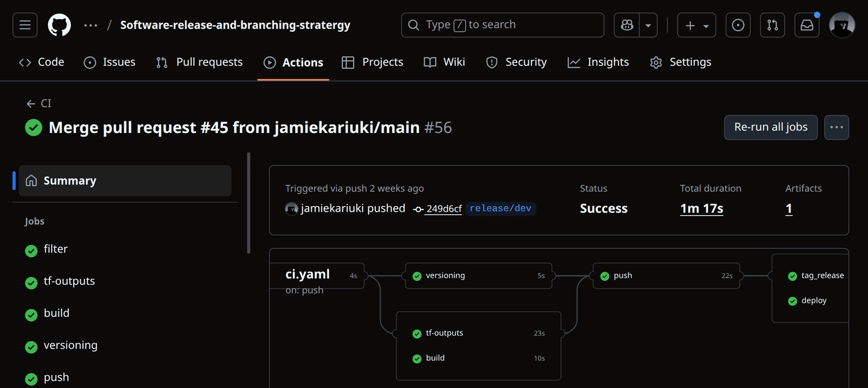The height and width of the screenshot is (388, 868).
Task: Open commit 249d6cf link
Action: pyautogui.click(x=443, y=209)
